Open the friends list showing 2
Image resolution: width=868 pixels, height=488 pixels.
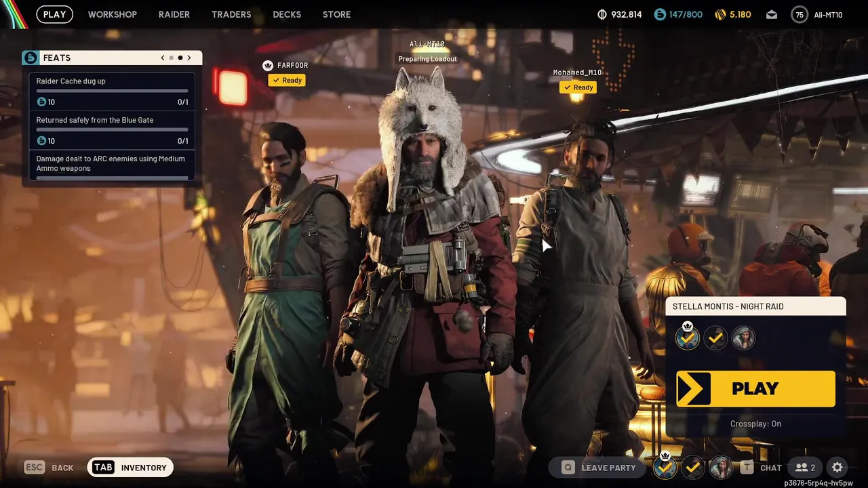[805, 467]
